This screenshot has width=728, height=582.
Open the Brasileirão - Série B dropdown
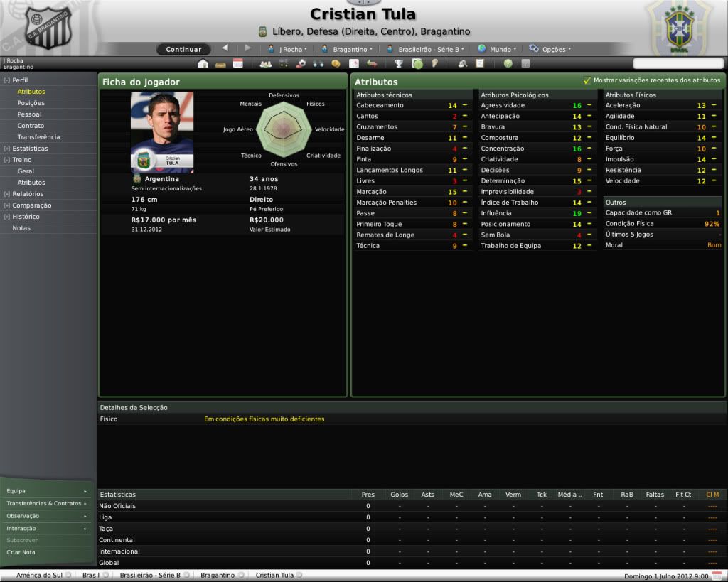coord(426,49)
